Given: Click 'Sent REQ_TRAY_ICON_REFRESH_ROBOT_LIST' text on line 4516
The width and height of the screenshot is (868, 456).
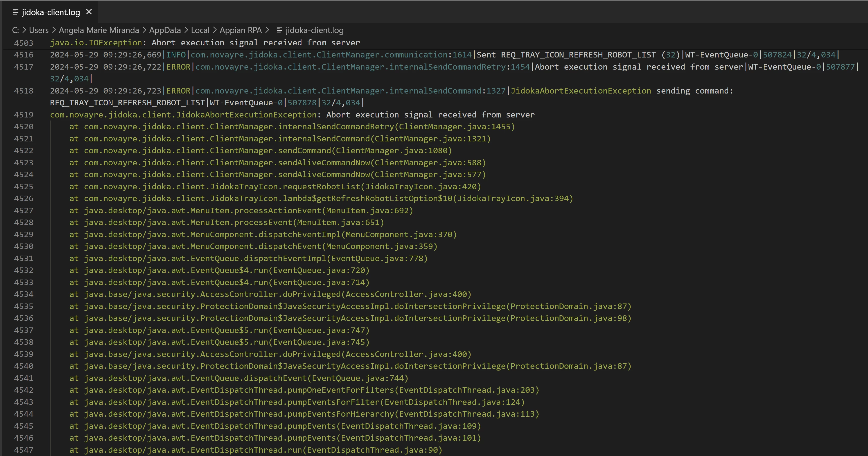Looking at the screenshot, I should coord(566,55).
